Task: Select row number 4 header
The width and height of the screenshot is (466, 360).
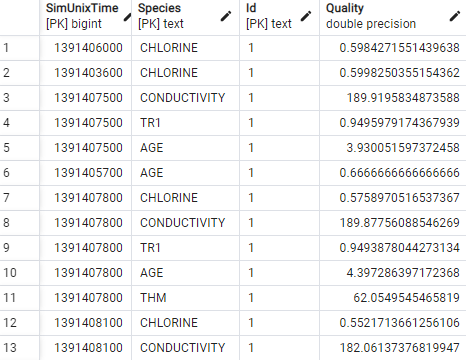Action: click(x=19, y=123)
